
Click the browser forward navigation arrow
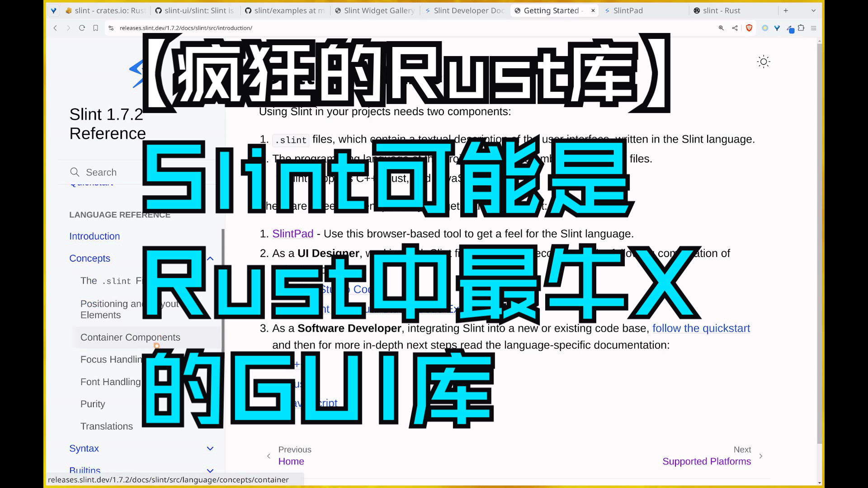68,28
